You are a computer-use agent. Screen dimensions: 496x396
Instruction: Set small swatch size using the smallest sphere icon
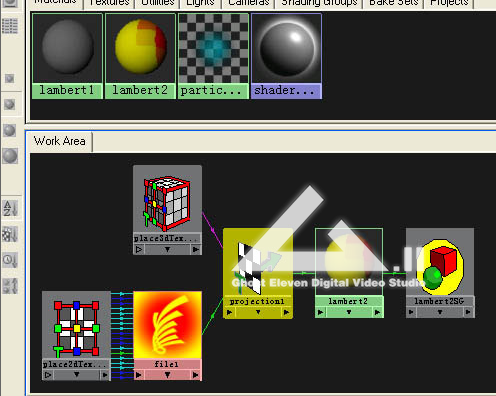tap(10, 79)
